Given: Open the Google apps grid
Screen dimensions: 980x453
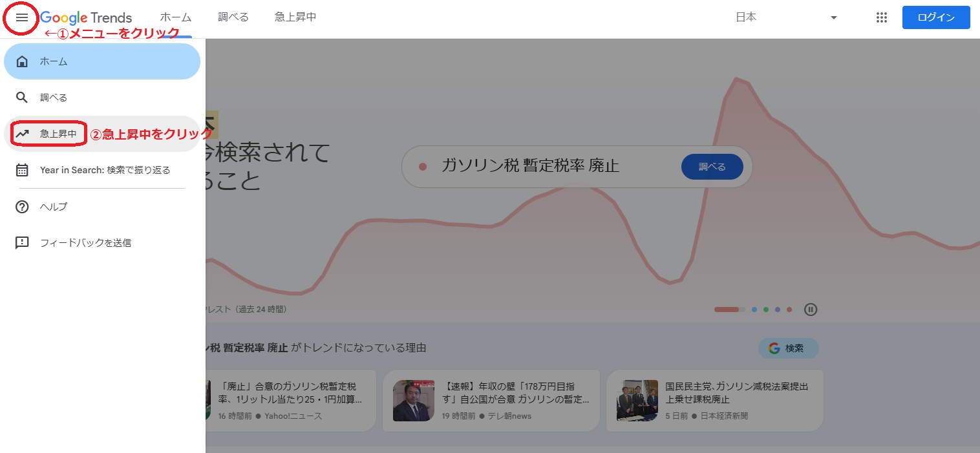Looking at the screenshot, I should point(881,17).
